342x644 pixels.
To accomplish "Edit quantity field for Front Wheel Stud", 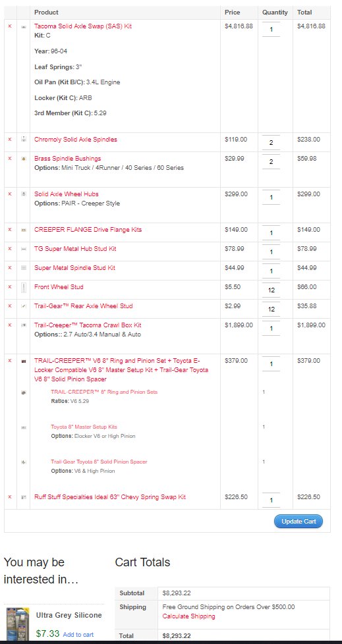I will [271, 290].
